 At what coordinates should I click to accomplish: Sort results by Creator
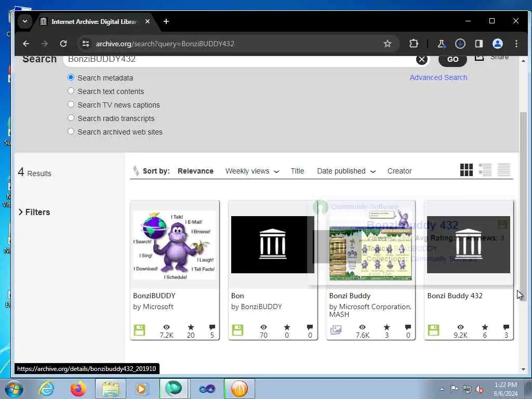coord(400,171)
